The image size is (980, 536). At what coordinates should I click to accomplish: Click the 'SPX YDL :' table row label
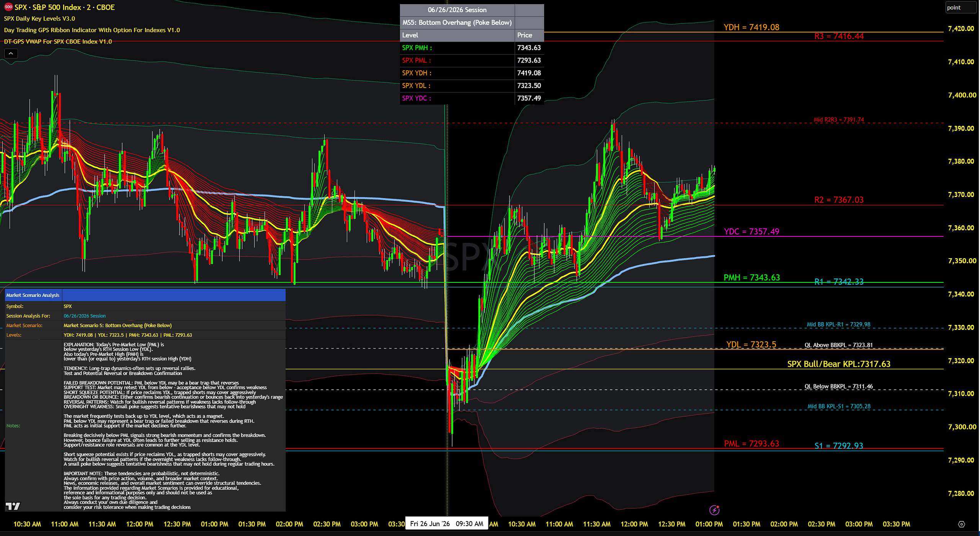click(x=416, y=86)
